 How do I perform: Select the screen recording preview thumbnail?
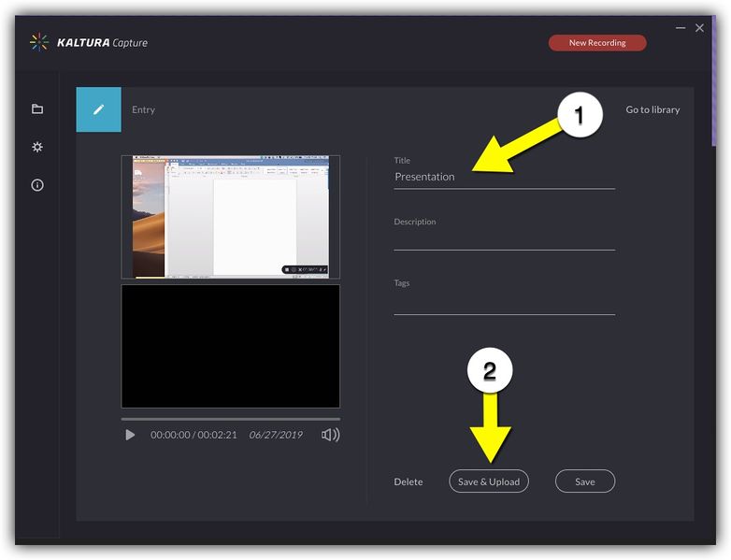(x=230, y=217)
